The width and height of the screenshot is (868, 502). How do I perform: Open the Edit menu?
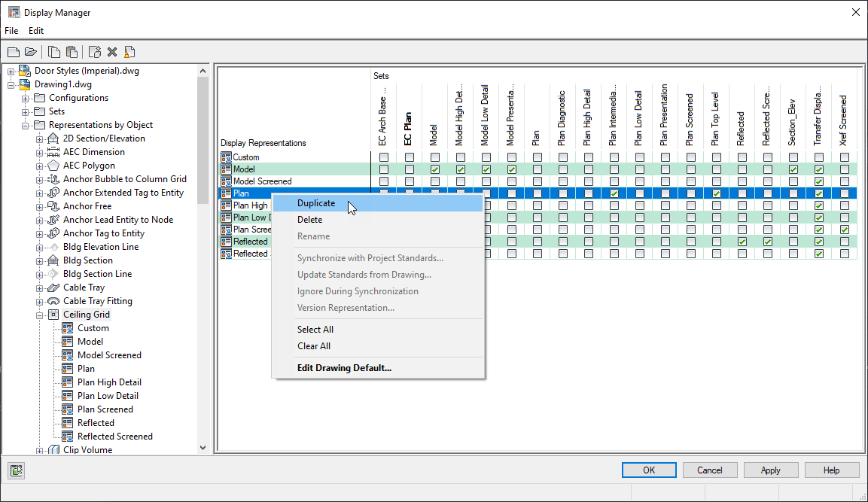coord(35,30)
